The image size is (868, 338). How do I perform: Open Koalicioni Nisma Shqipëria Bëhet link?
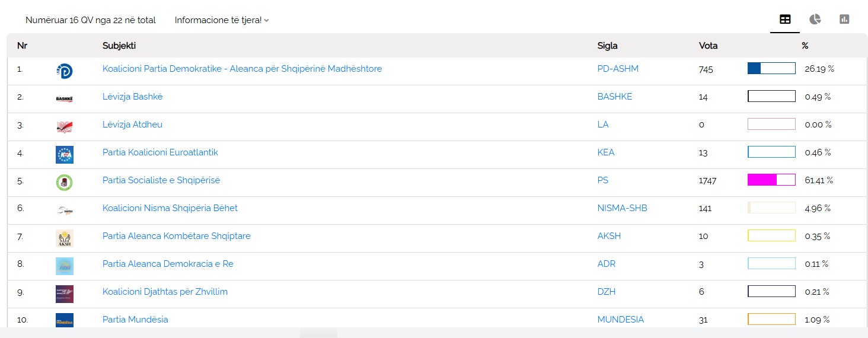tap(170, 208)
